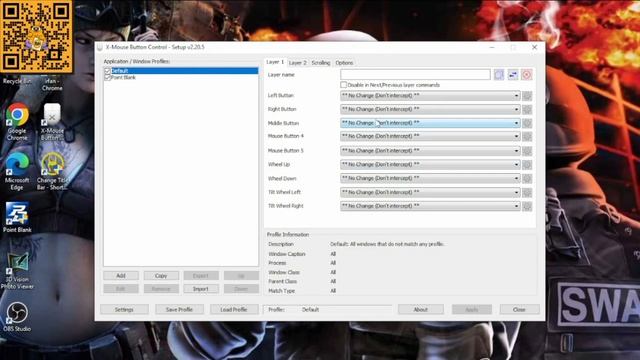Open the Settings button
Viewport: 640px width, 360px height.
(x=124, y=309)
